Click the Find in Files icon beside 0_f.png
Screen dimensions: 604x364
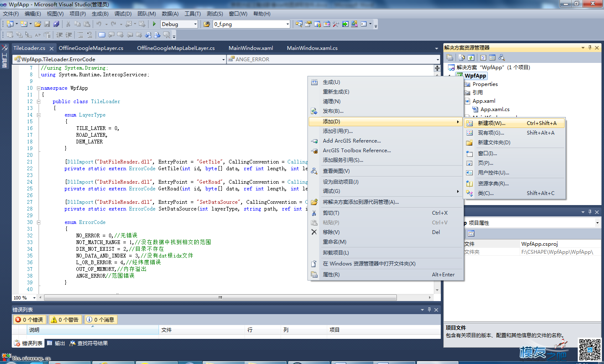coord(206,24)
